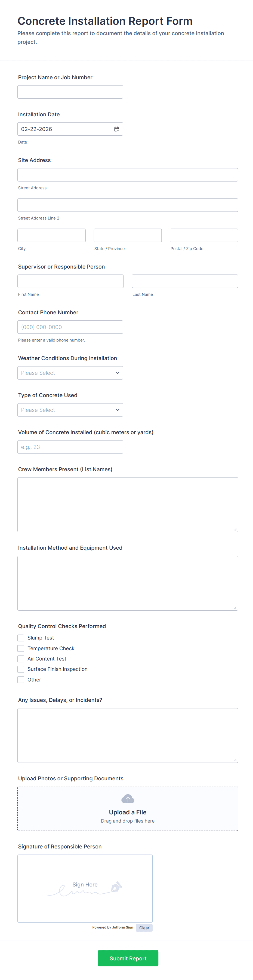Clear the signature with the Clear button
Viewport: 253px width, 980px height.
click(144, 928)
